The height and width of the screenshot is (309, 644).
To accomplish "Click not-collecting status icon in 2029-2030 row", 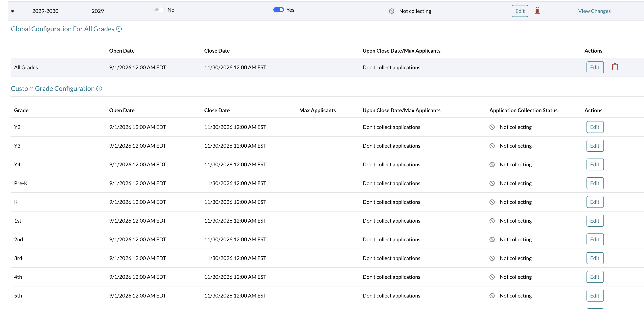I will click(x=391, y=11).
